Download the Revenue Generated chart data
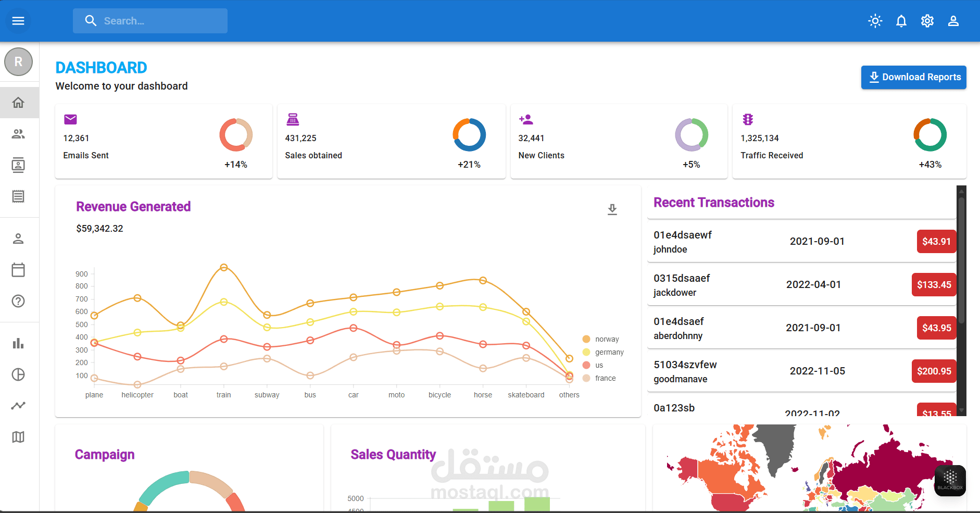Image resolution: width=980 pixels, height=513 pixels. pos(612,210)
